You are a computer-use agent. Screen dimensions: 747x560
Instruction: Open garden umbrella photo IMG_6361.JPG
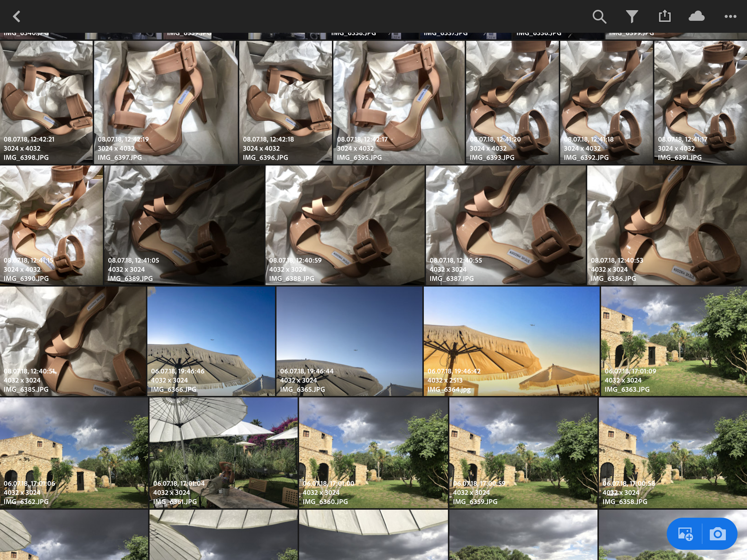(x=223, y=452)
